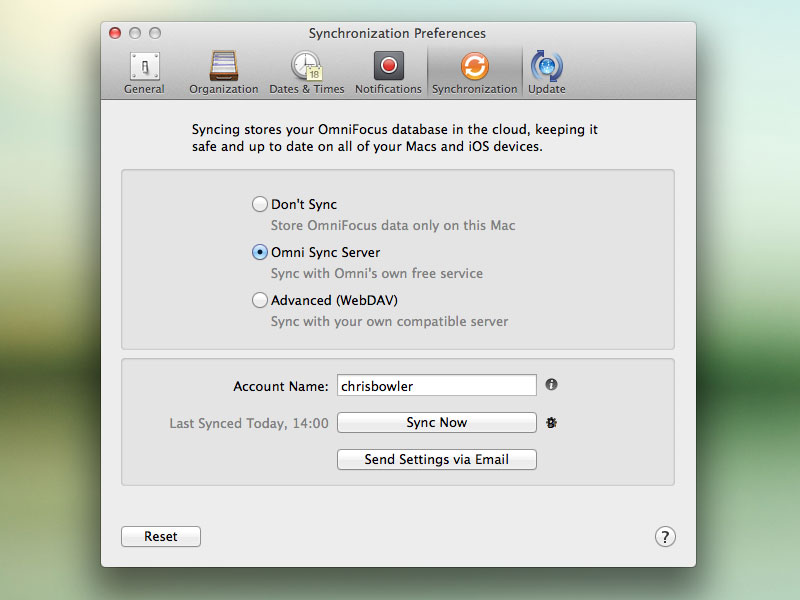The height and width of the screenshot is (600, 800).
Task: Click the 'Account Name:' label
Action: tap(281, 386)
